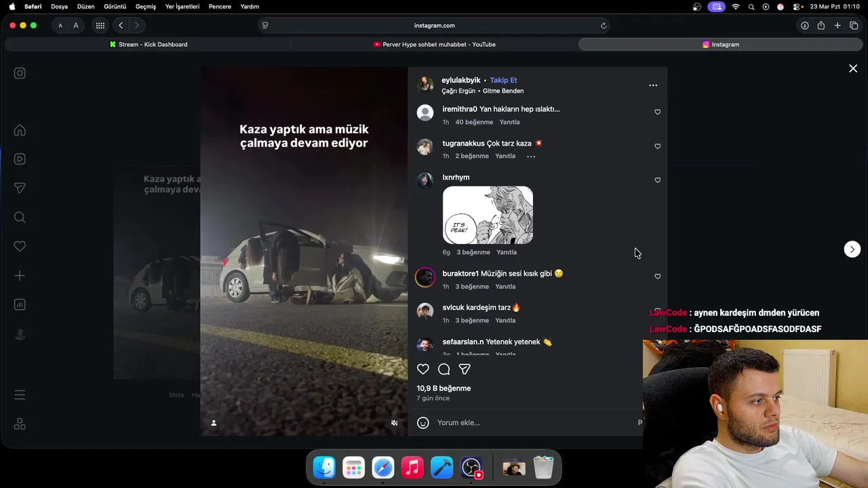The height and width of the screenshot is (488, 868).
Task: Switch to Stream - Kick Dashboard tab
Action: click(x=148, y=45)
